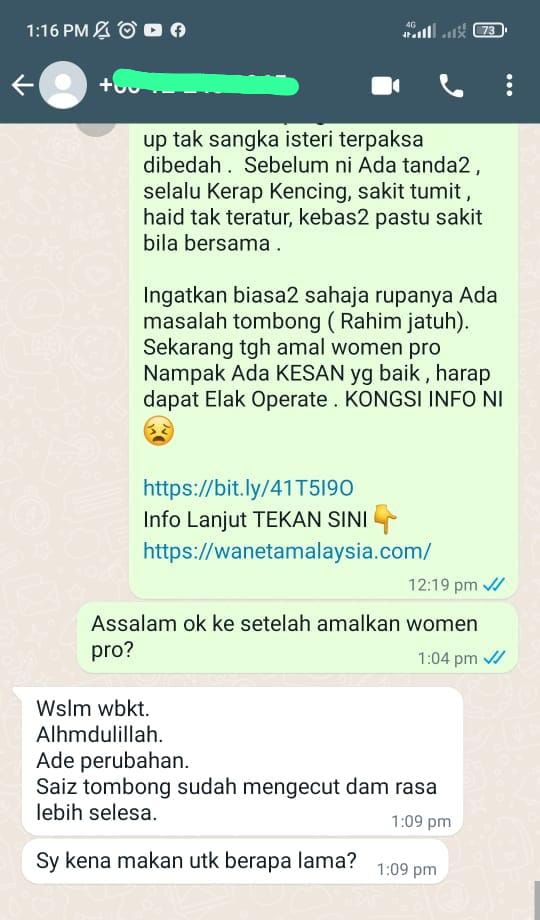Select the 'Sy kena makan utk berapa lama?' message
Viewport: 540px width, 920px height.
(234, 861)
